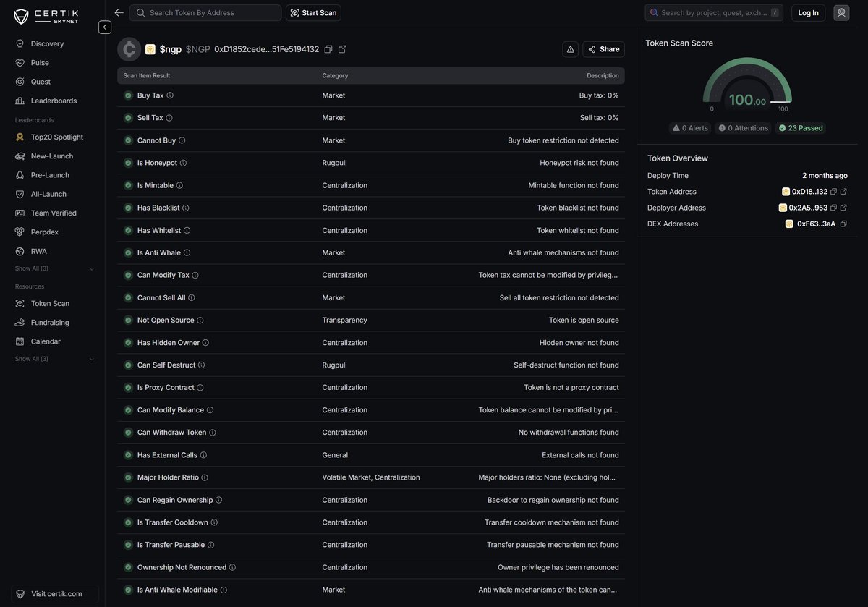Copy the Token Address 0xD18..132

click(x=833, y=192)
